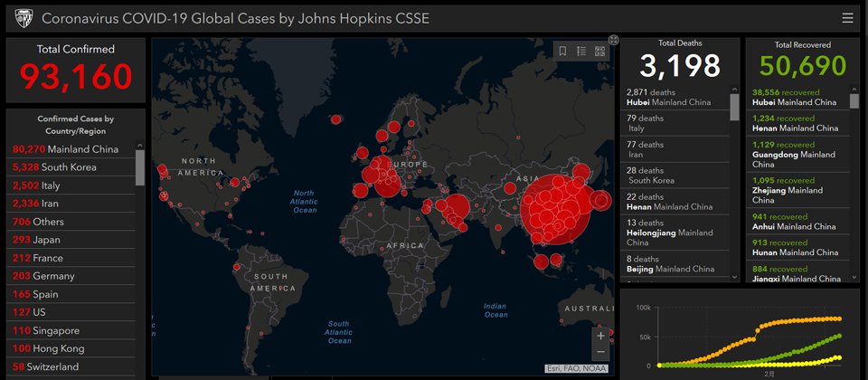Open the hamburger menu in the header
Screen dimensions: 868x380
click(847, 18)
